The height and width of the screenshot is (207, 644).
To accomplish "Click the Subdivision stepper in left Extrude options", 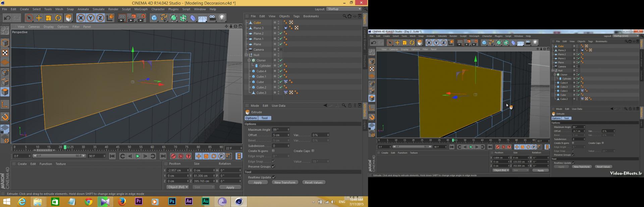I will (x=288, y=146).
